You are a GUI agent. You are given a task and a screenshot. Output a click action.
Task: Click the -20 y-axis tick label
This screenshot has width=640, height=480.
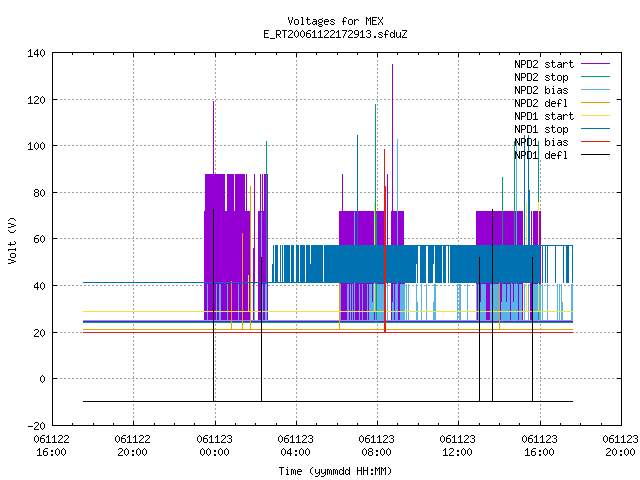coord(36,426)
